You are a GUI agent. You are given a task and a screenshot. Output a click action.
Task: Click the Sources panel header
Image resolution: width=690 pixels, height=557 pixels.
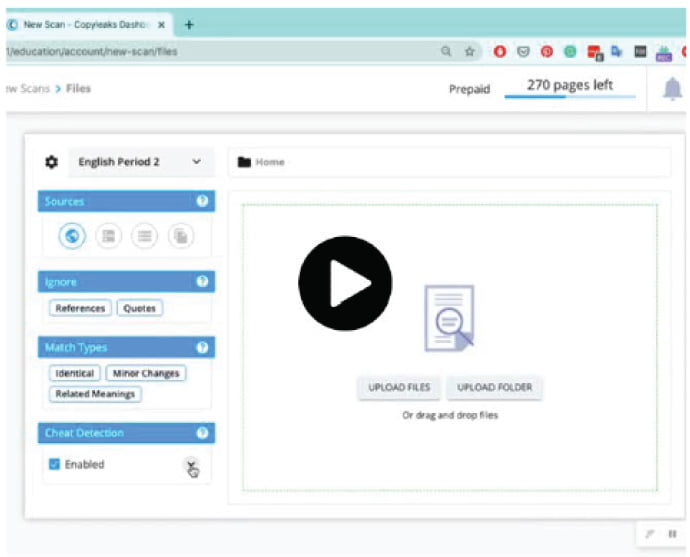(126, 201)
